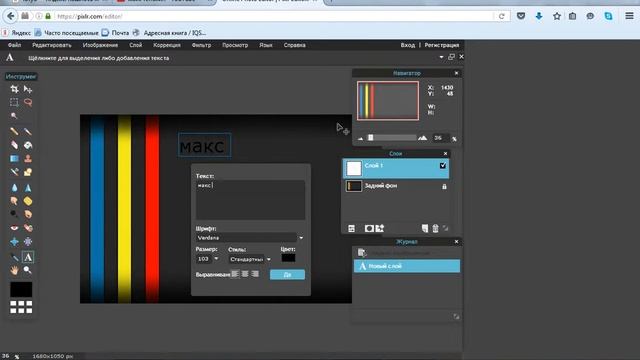The width and height of the screenshot is (640, 360).
Task: Delete layer with the trash icon
Action: [x=436, y=229]
